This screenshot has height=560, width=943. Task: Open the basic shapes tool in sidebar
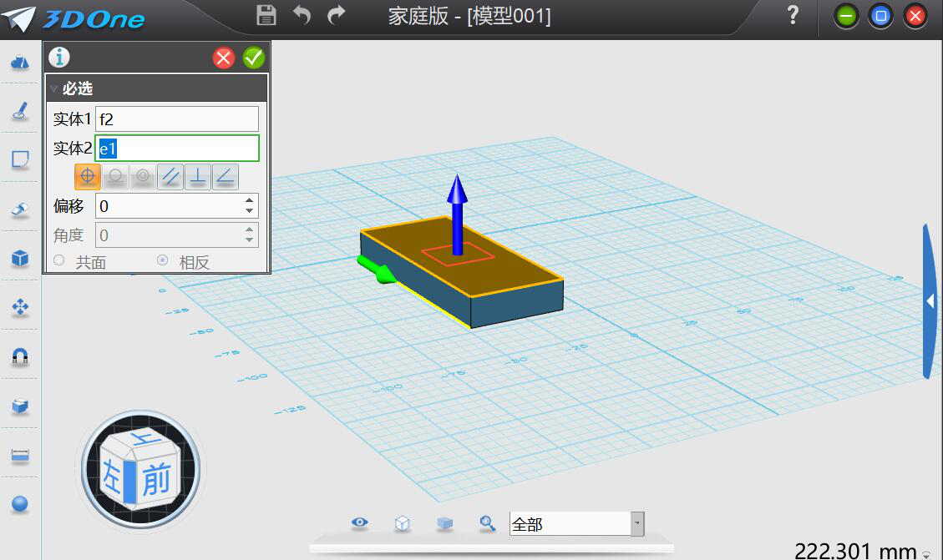[20, 63]
